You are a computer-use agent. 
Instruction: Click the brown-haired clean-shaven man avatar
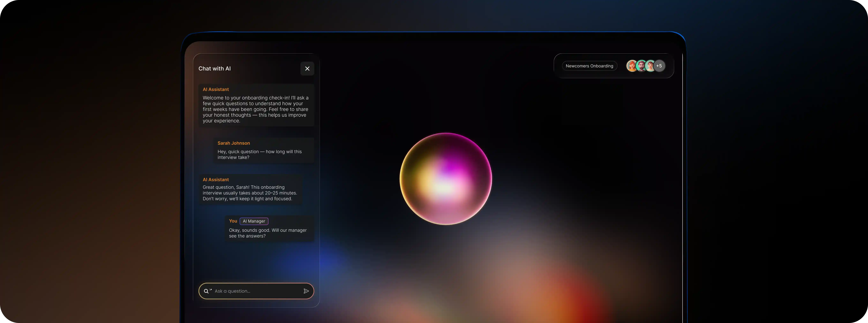(650, 66)
